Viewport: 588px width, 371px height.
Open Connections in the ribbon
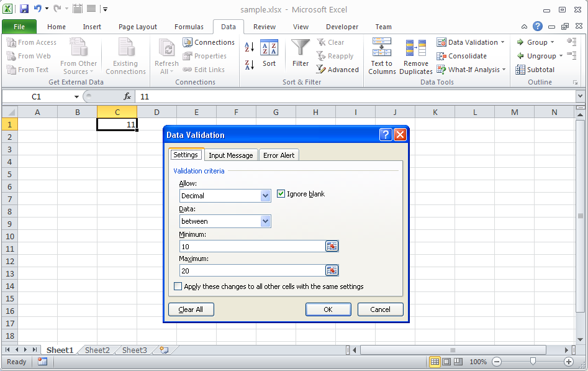tap(209, 42)
